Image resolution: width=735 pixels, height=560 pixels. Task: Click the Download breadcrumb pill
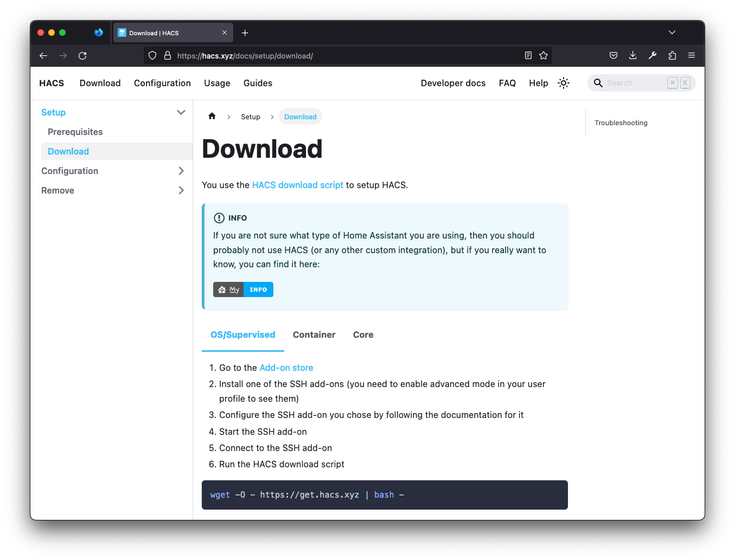[301, 117]
